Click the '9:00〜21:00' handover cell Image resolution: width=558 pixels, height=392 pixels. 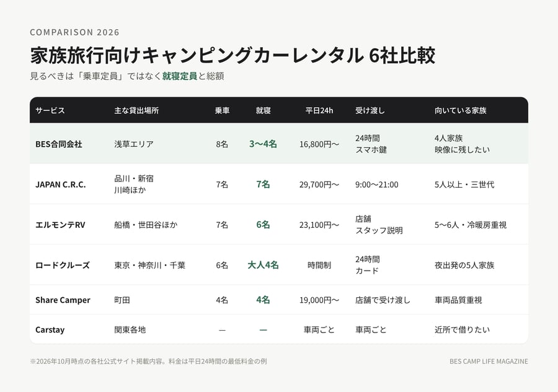click(377, 185)
